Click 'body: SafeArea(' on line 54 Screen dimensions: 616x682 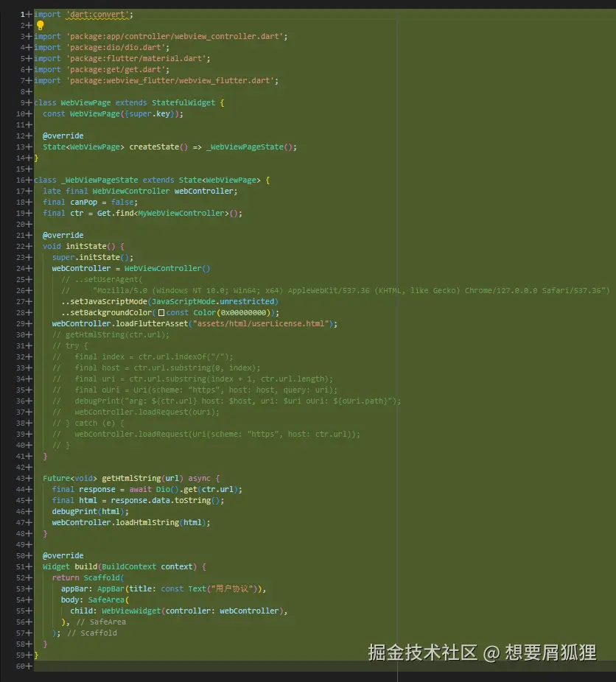click(x=95, y=600)
